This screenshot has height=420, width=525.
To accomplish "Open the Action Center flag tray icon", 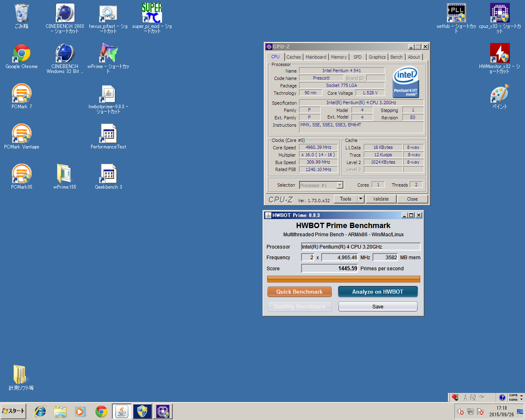I will (480, 412).
